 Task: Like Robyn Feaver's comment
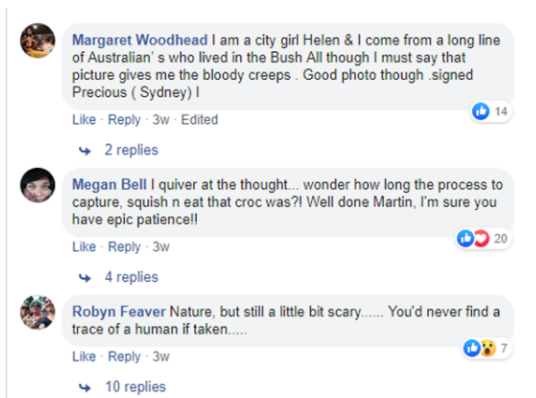[x=84, y=357]
